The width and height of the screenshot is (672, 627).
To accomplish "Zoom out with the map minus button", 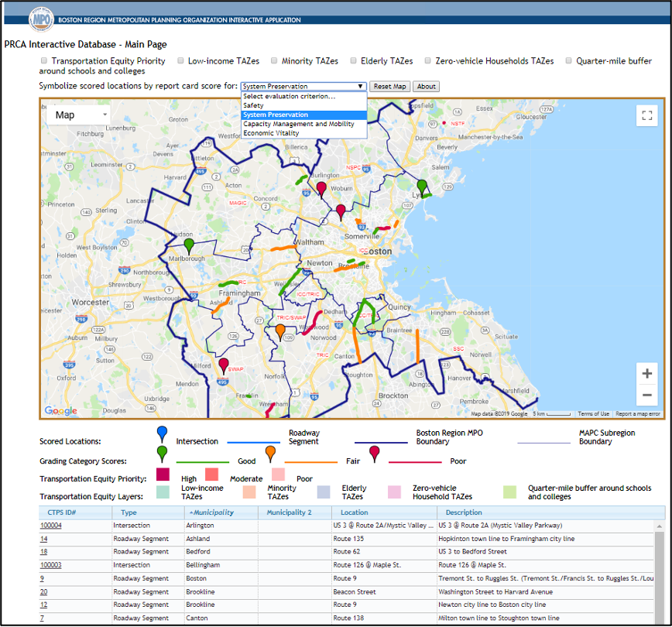I will (x=646, y=396).
